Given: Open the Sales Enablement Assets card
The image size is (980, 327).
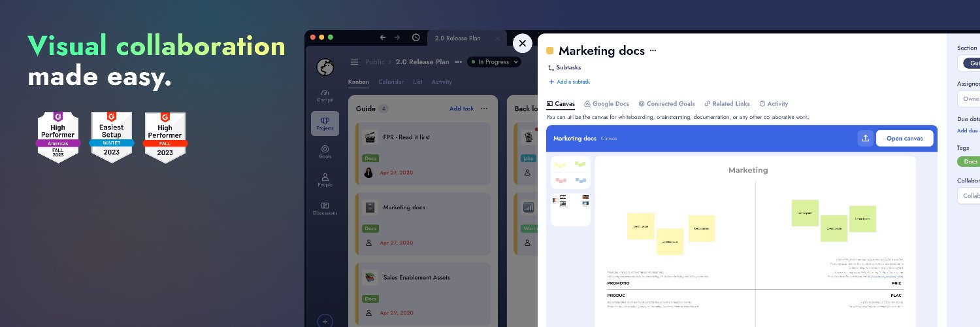Looking at the screenshot, I should (423, 293).
